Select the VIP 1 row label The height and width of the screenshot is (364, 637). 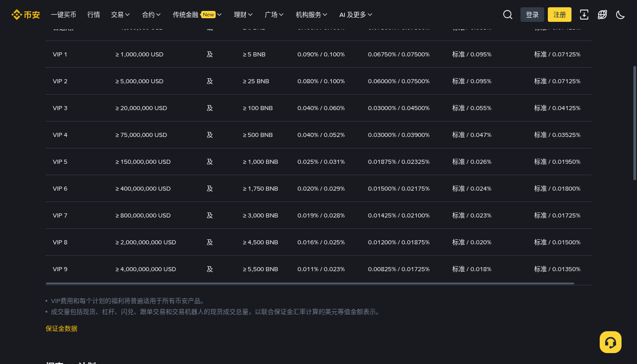pyautogui.click(x=60, y=54)
